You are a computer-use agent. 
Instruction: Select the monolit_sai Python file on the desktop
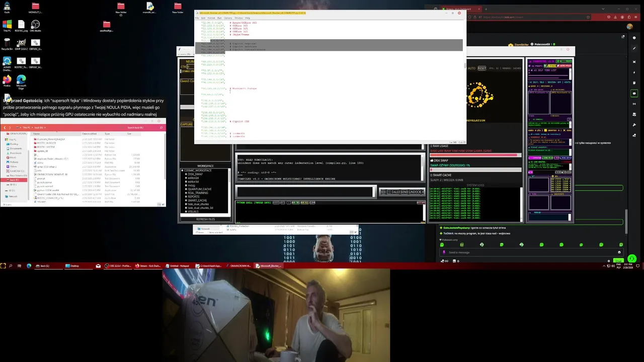pos(149,8)
